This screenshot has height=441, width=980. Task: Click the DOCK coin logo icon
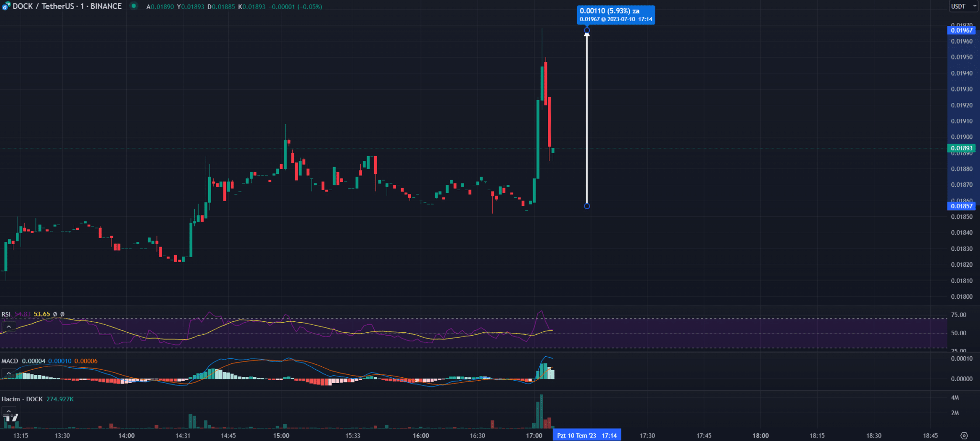[x=6, y=6]
